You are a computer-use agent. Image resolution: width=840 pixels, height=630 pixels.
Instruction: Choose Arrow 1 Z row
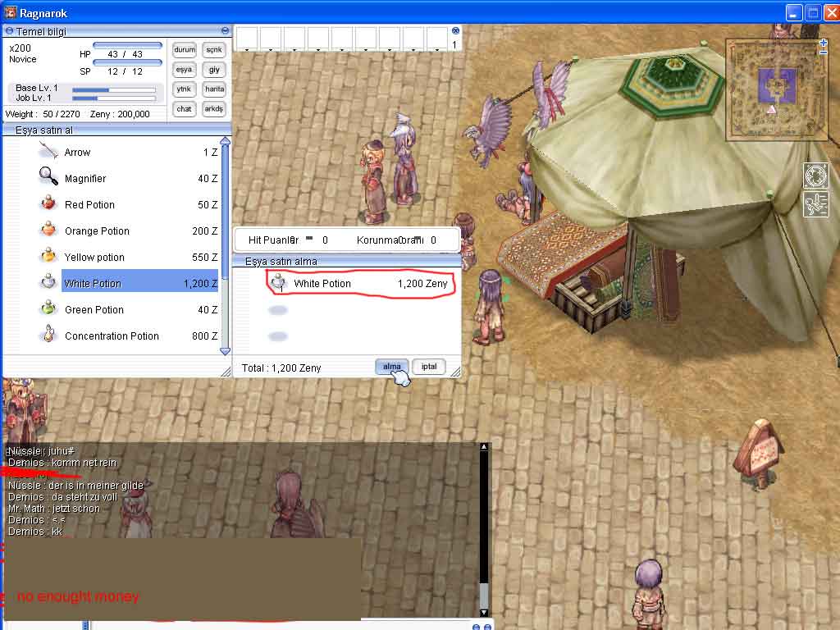tap(127, 152)
